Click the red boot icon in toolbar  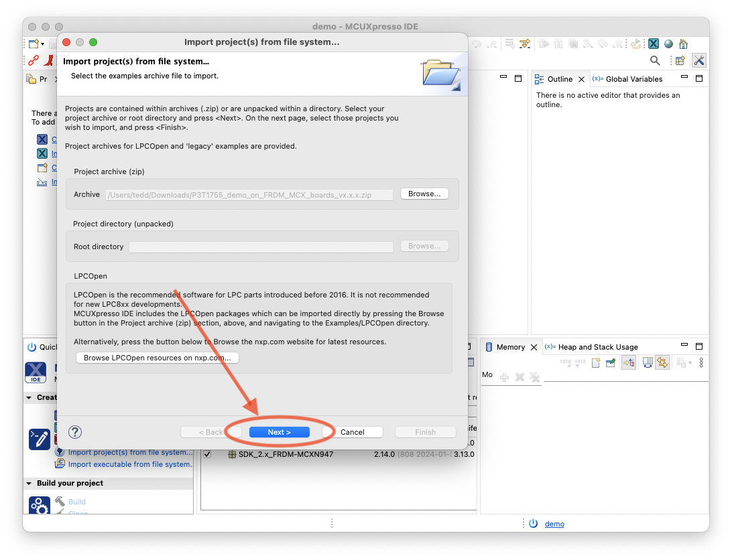(49, 60)
